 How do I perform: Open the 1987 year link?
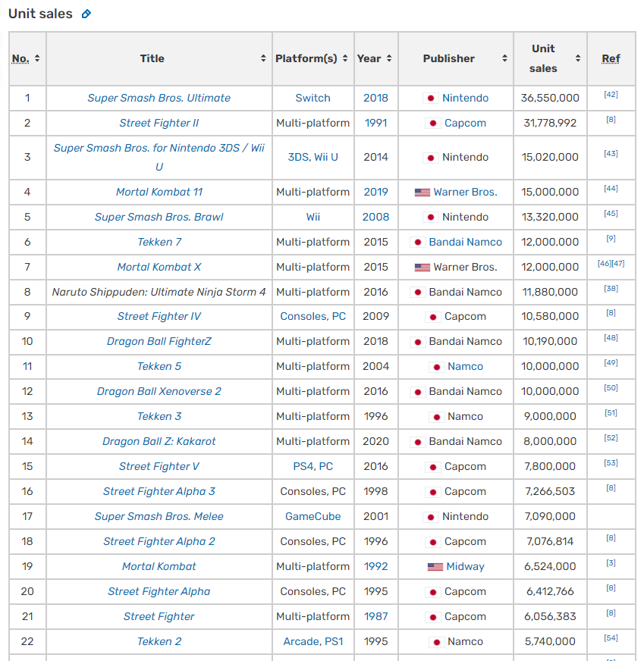[375, 616]
